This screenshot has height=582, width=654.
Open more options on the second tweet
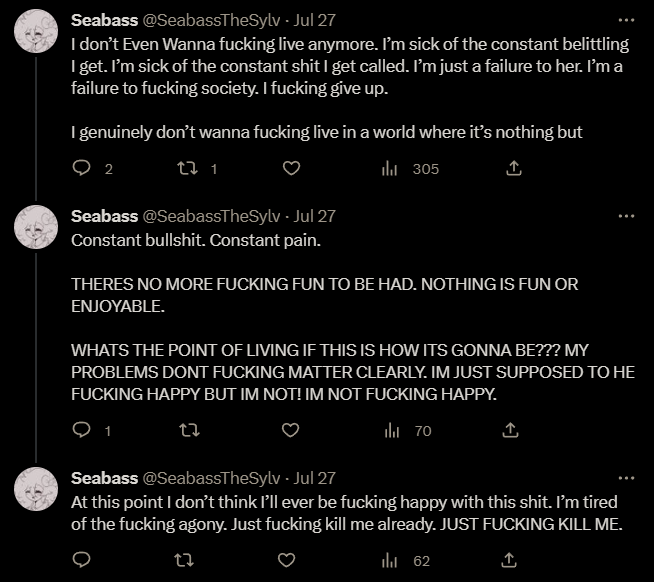pos(626,215)
